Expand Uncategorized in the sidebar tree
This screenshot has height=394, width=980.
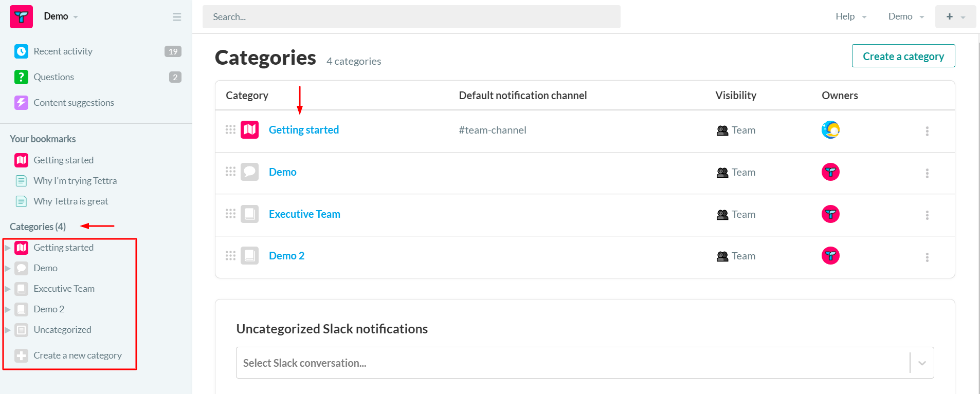(8, 330)
